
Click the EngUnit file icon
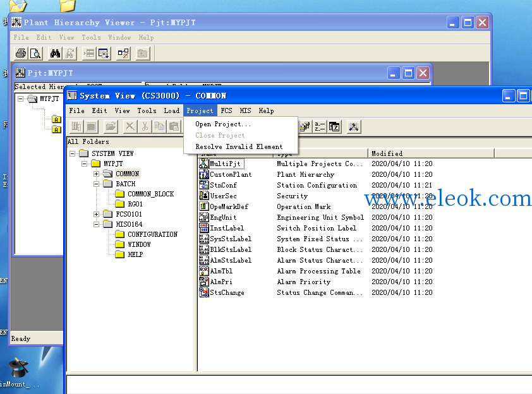[x=203, y=217]
